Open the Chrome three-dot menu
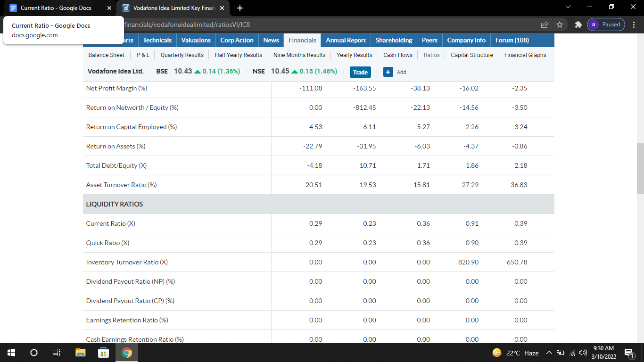Screen dimensions: 644x362 click(x=634, y=25)
